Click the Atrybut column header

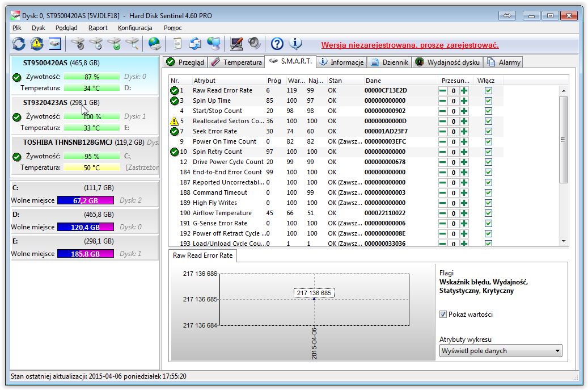[x=228, y=81]
